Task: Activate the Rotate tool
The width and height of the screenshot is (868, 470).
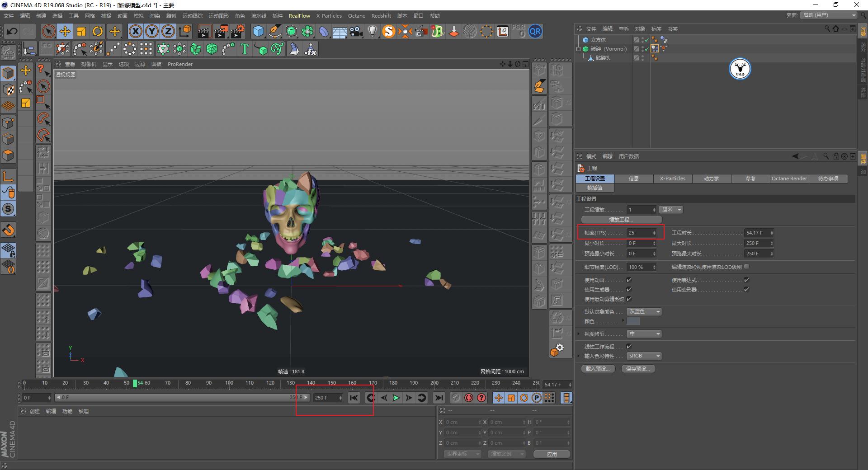Action: 98,31
